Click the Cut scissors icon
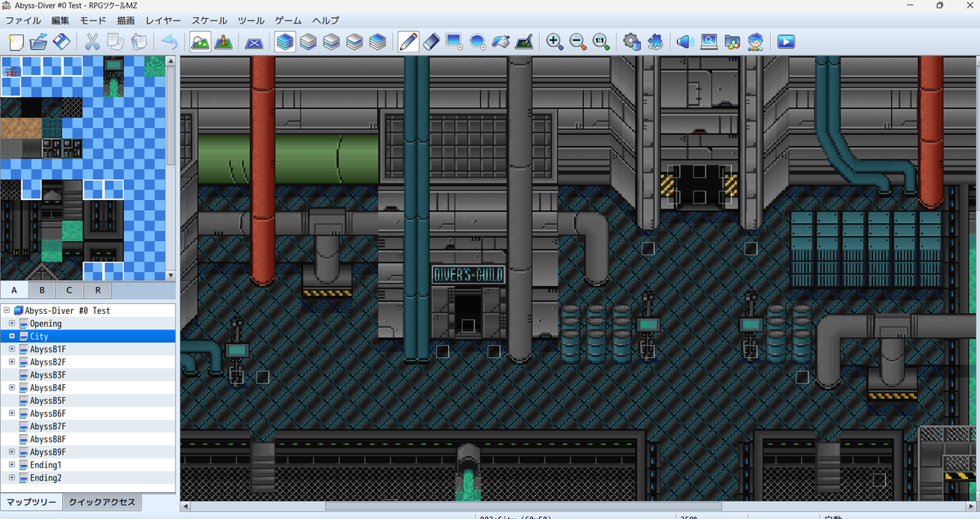The height and width of the screenshot is (519, 980). pos(92,42)
